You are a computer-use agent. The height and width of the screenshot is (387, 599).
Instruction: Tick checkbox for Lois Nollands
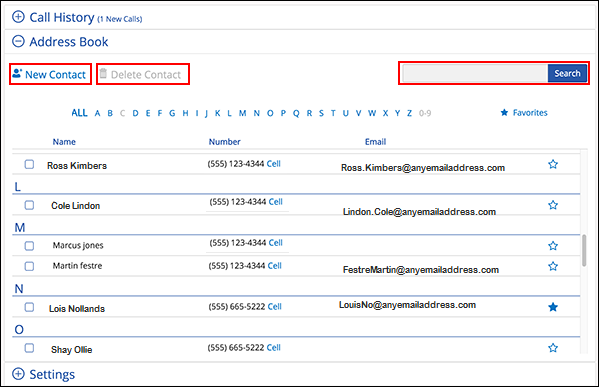[x=29, y=307]
